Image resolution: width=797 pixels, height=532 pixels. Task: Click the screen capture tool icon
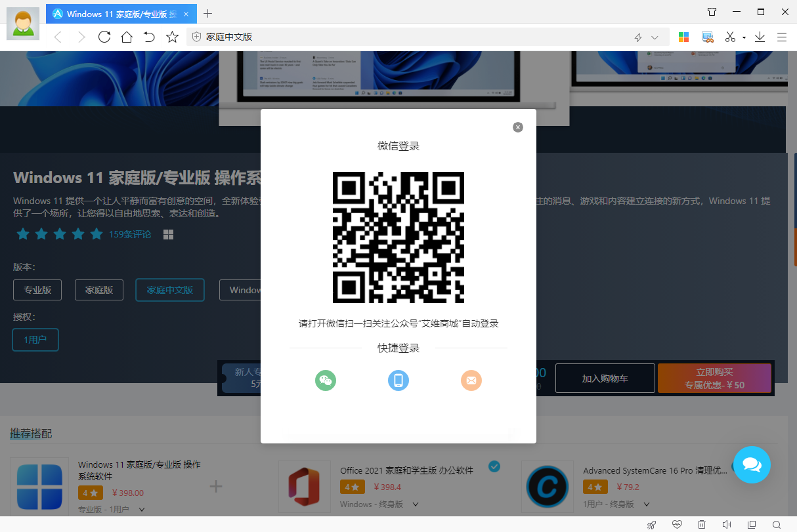tap(708, 37)
